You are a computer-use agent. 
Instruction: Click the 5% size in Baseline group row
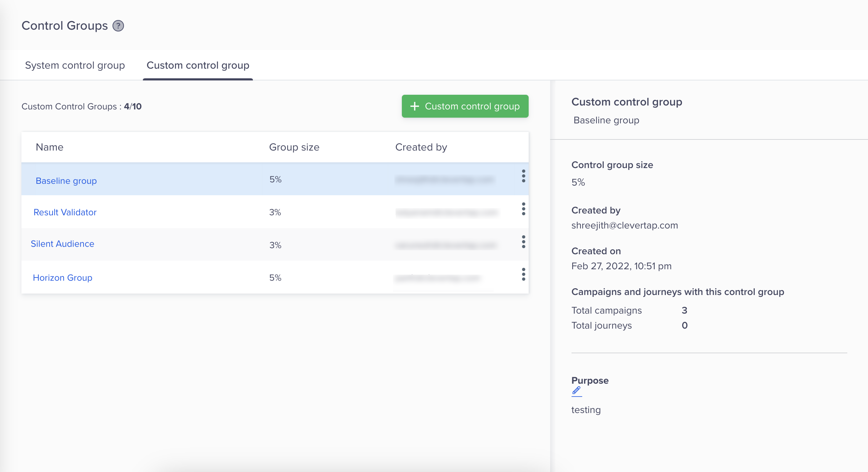pyautogui.click(x=275, y=180)
